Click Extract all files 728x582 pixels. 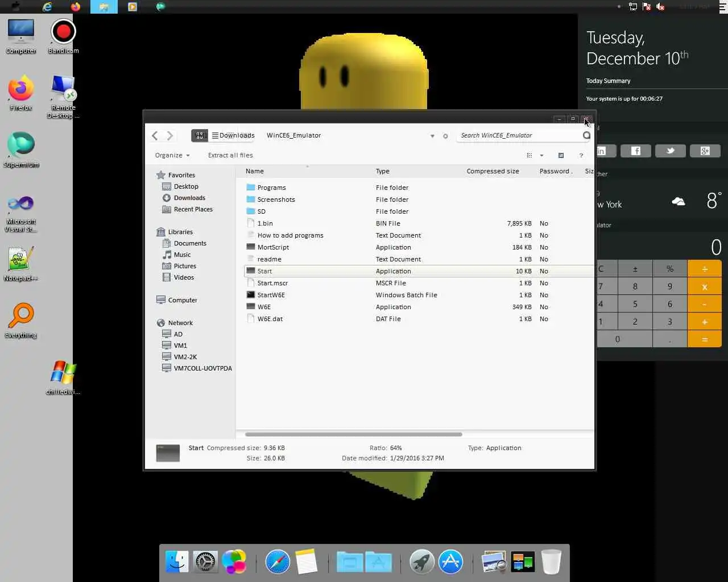pos(230,155)
